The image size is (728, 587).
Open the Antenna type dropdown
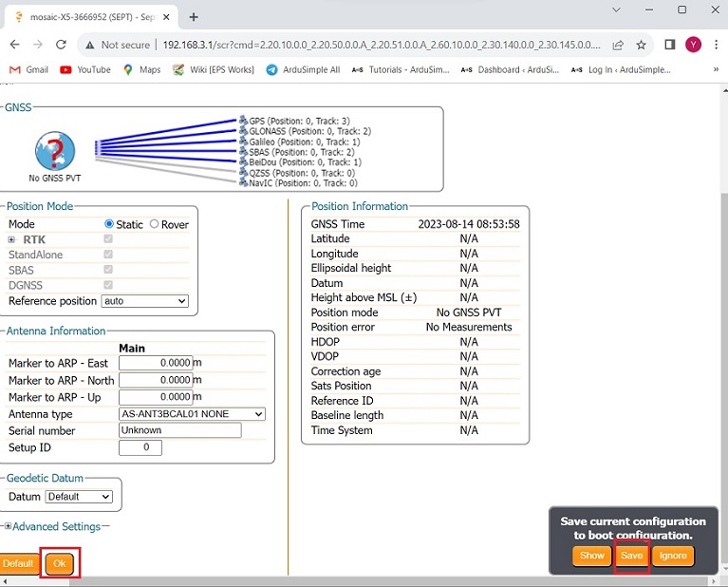point(192,414)
